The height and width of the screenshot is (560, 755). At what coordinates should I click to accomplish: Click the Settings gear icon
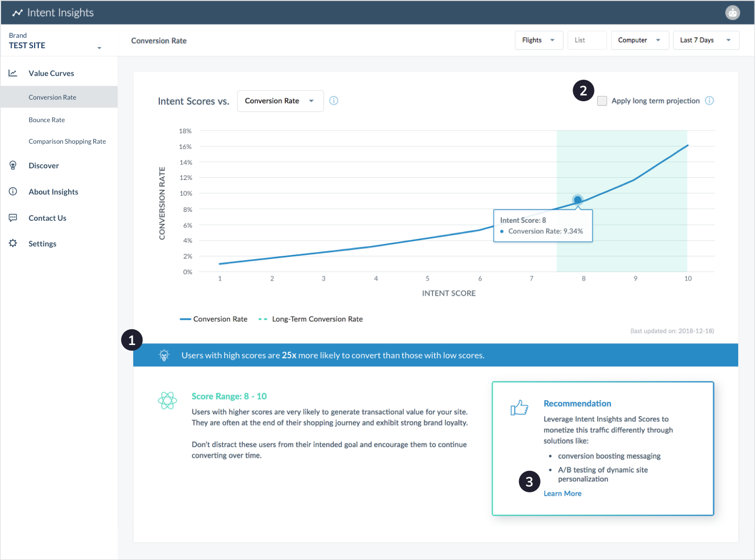click(13, 243)
